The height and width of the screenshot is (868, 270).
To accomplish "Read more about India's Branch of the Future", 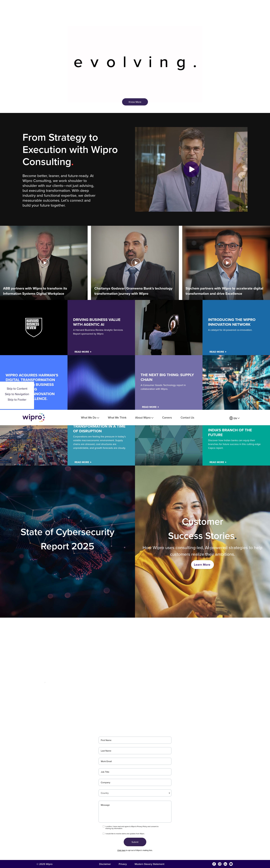I will click(218, 462).
